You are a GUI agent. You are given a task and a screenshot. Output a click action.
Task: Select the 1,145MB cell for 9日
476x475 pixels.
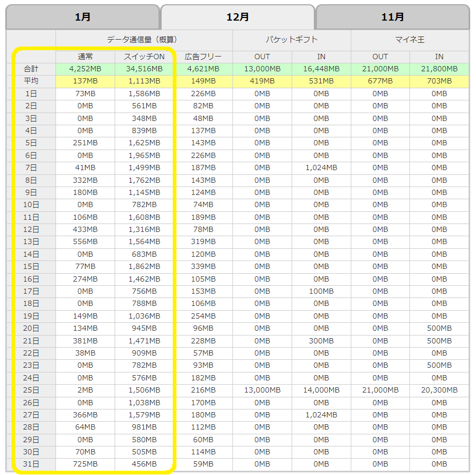[144, 192]
